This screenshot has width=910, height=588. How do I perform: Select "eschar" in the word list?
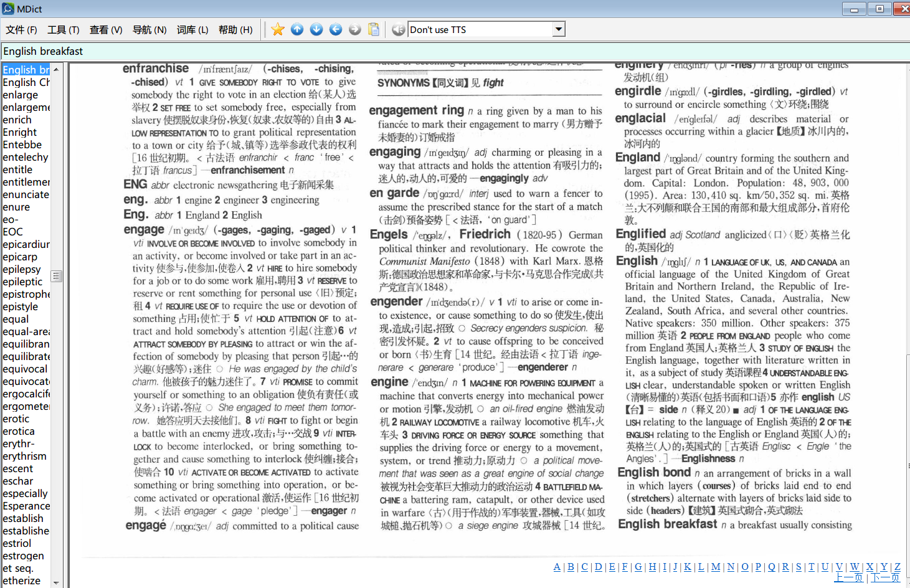[x=17, y=481]
